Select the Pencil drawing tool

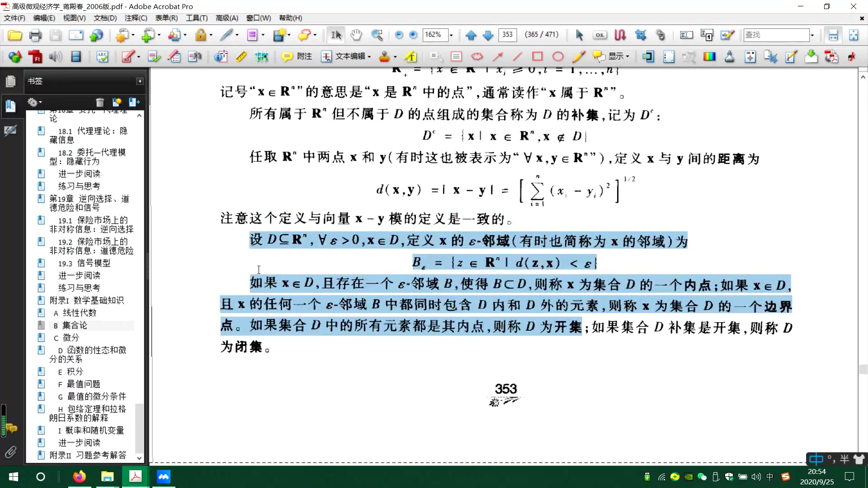click(x=579, y=56)
